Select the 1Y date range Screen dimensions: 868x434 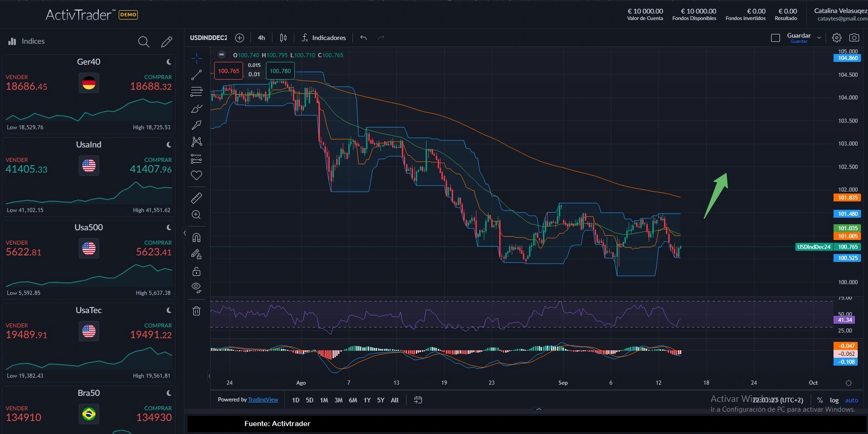click(x=367, y=400)
